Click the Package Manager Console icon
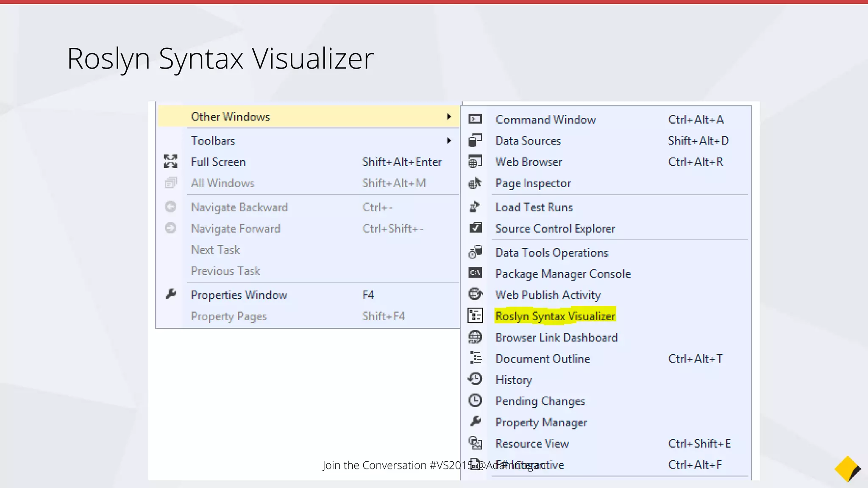Viewport: 868px width, 488px height. [475, 273]
